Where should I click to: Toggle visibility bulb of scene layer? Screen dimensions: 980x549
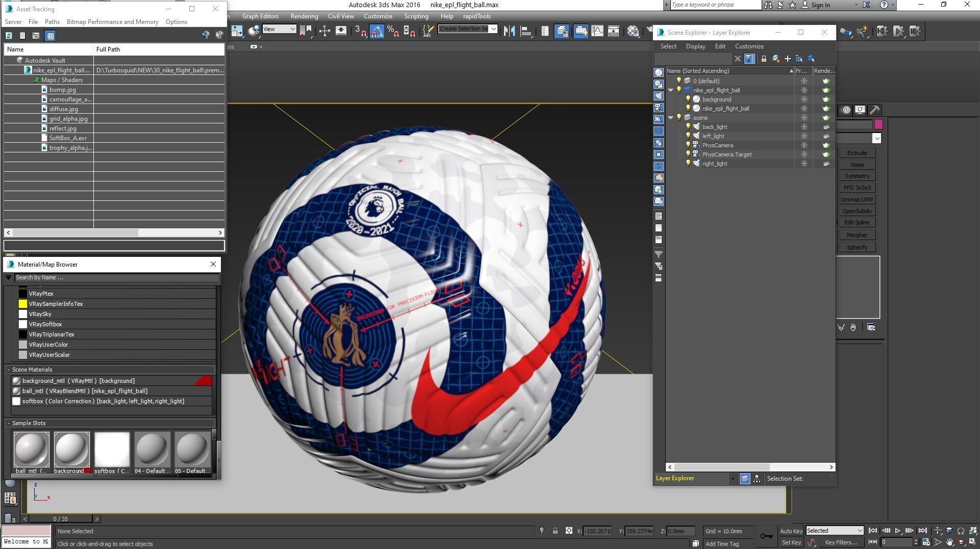679,118
